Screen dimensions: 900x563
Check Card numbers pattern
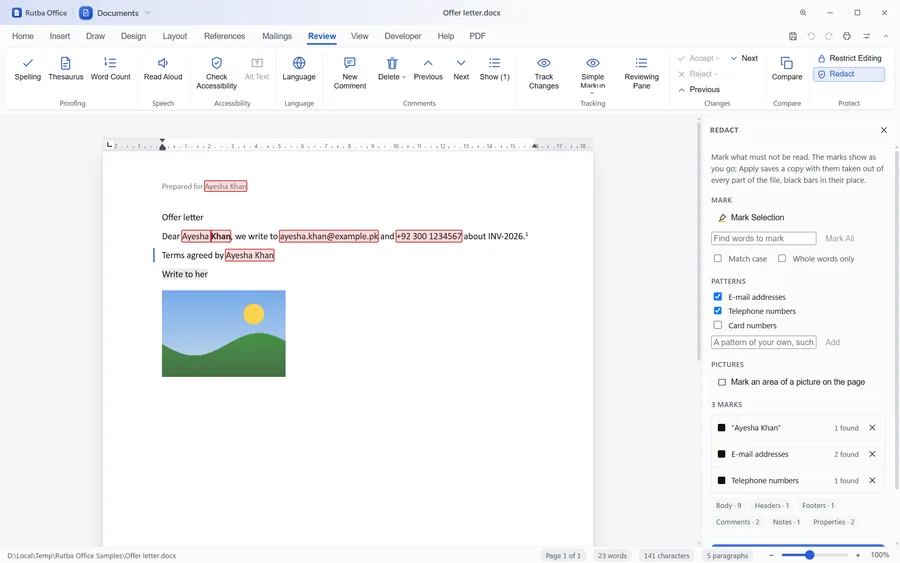pyautogui.click(x=717, y=325)
